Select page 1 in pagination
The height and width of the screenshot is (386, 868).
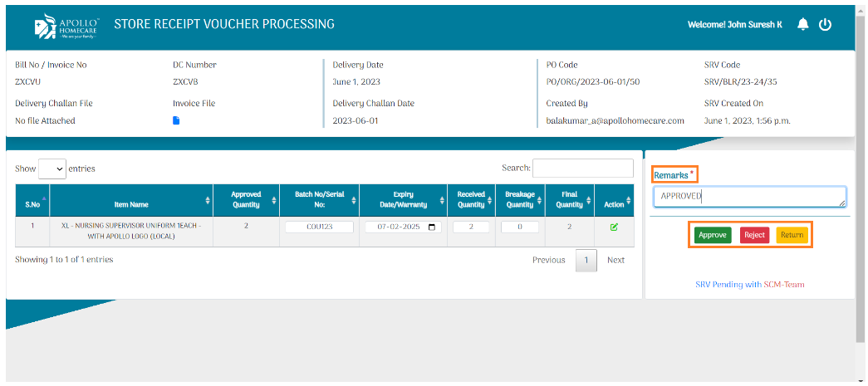tap(586, 260)
